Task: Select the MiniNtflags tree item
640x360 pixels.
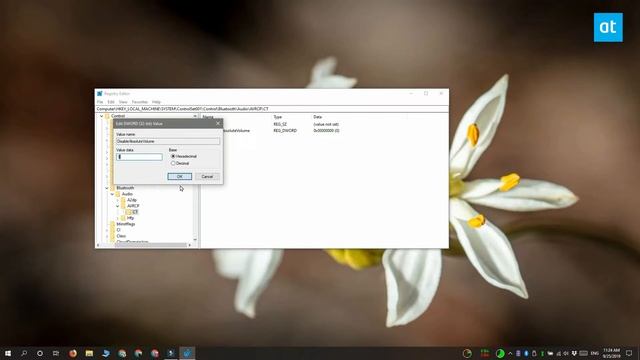Action: 126,224
